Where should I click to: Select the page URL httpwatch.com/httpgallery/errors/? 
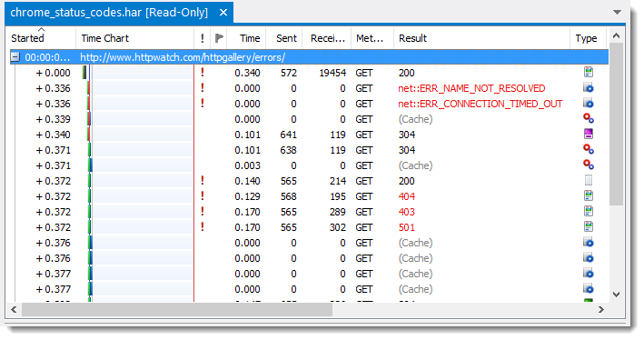click(x=183, y=57)
